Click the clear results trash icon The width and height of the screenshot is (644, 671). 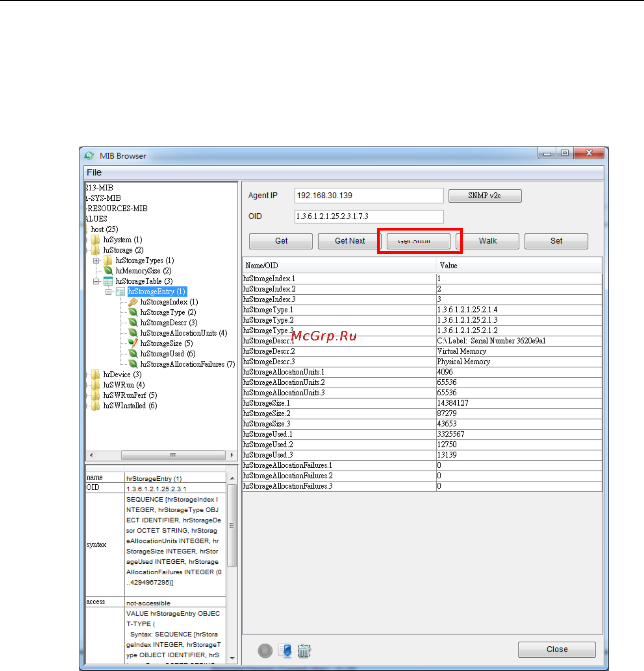click(x=304, y=651)
